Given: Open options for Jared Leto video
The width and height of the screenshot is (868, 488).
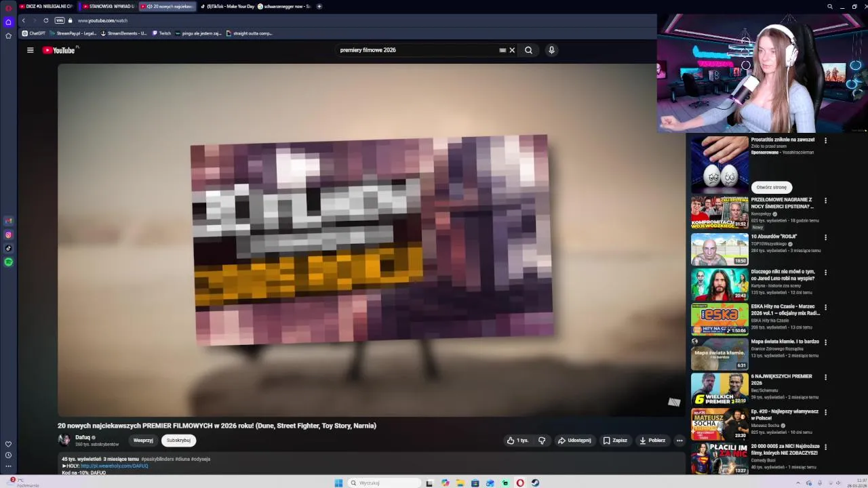Looking at the screenshot, I should tap(825, 272).
